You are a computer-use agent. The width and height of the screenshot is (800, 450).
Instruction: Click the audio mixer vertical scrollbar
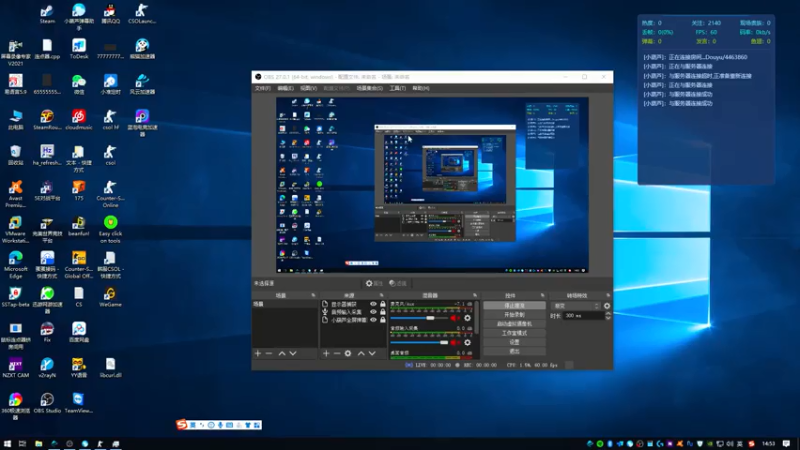point(477,317)
